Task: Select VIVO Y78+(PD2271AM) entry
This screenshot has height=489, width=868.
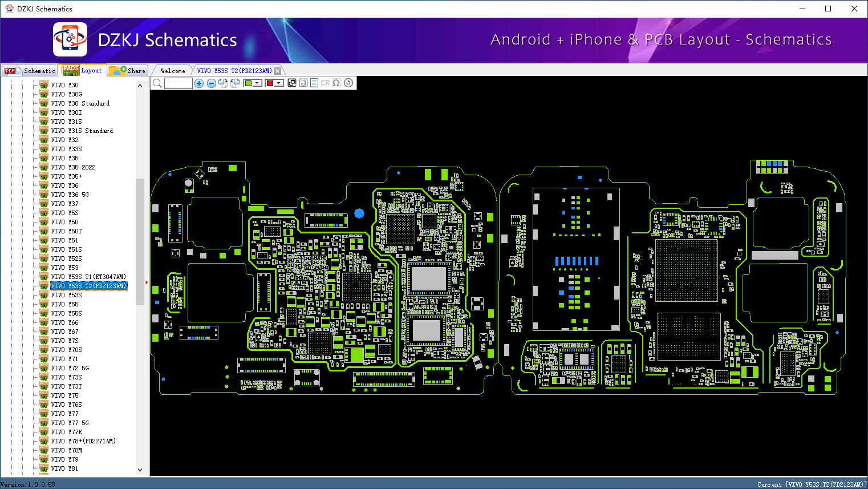Action: pos(83,441)
